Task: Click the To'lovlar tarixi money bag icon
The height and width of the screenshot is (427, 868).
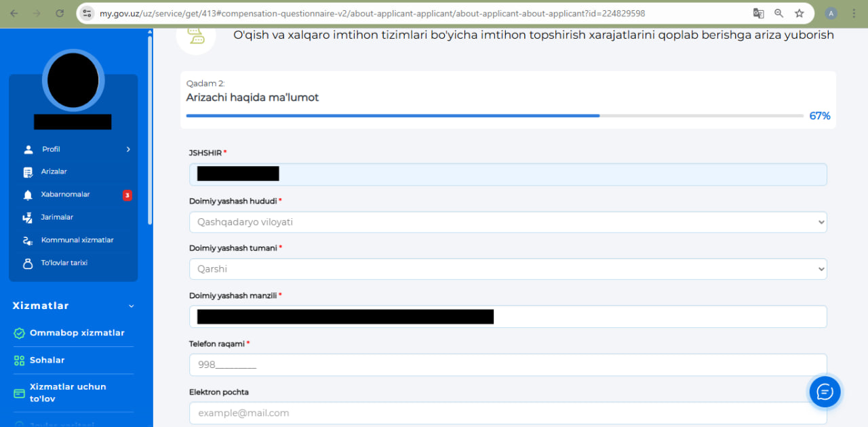Action: coord(28,264)
